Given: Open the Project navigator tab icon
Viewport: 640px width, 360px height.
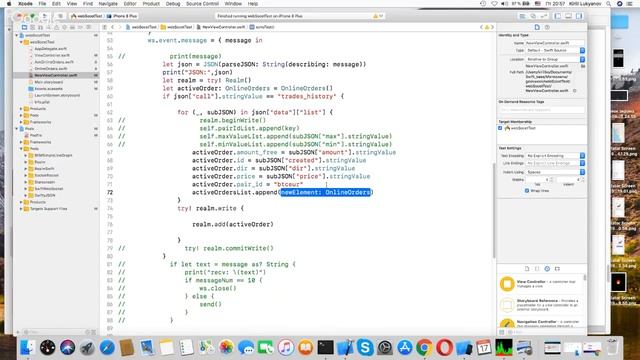Looking at the screenshot, I should 24,27.
